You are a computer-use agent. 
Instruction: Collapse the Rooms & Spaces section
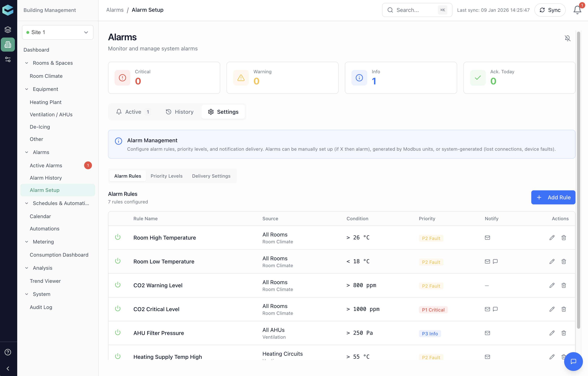27,63
